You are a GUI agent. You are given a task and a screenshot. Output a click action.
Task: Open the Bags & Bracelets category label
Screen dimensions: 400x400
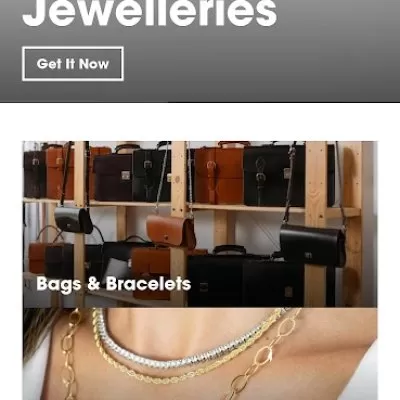pos(114,284)
